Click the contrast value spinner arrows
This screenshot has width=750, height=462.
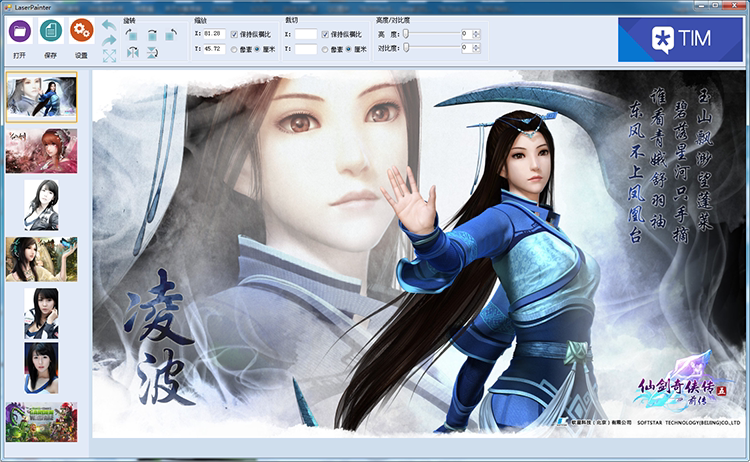click(476, 48)
